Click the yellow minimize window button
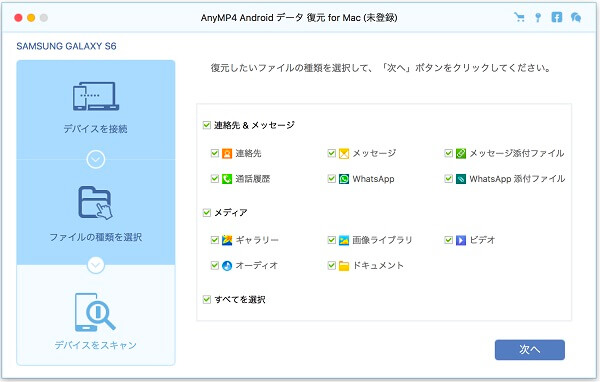Viewport: 600px width, 382px height. tap(31, 18)
